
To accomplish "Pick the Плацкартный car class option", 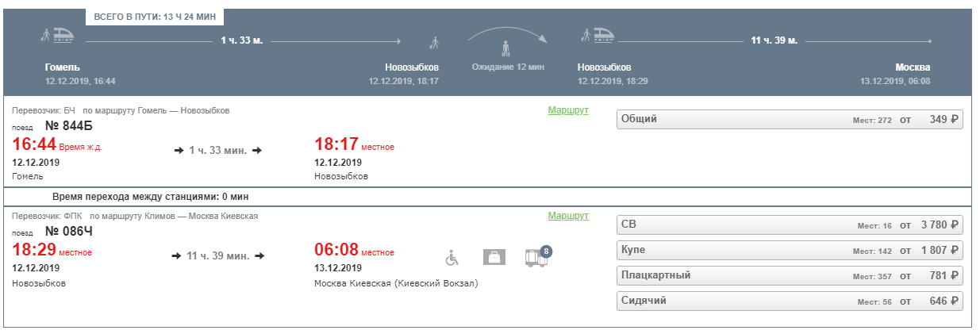I will [790, 276].
